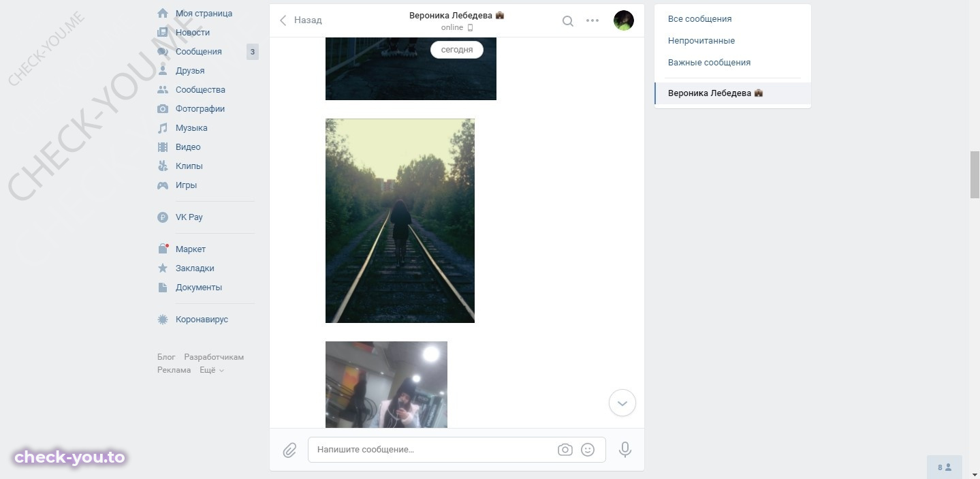Image resolution: width=980 pixels, height=479 pixels.
Task: Click the VK Pay ruble icon
Action: pos(163,217)
